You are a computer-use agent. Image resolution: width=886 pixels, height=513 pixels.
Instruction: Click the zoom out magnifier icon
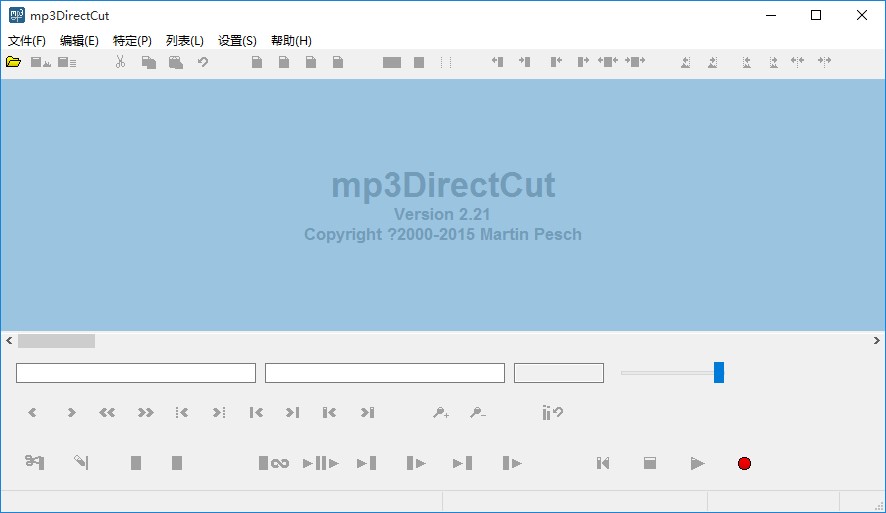[477, 412]
